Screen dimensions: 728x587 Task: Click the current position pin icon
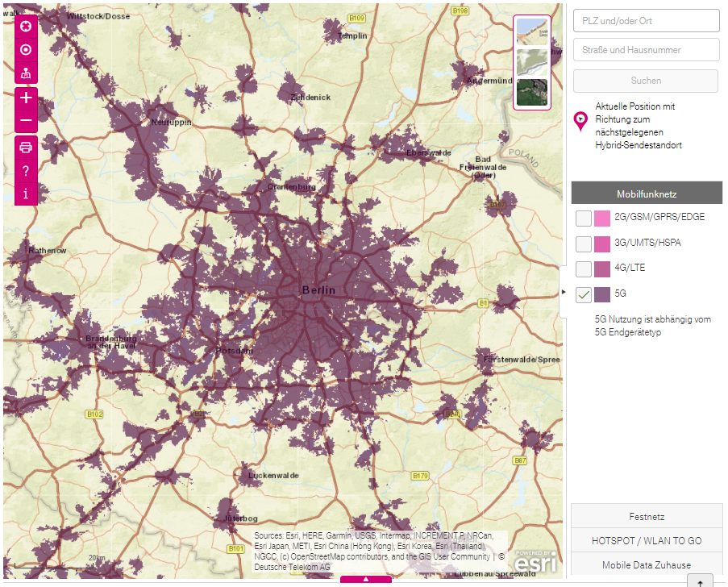[580, 121]
